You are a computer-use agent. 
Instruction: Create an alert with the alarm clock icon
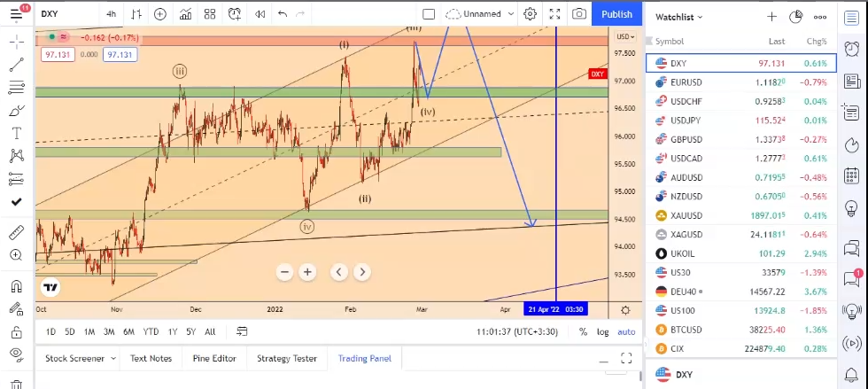click(x=234, y=14)
